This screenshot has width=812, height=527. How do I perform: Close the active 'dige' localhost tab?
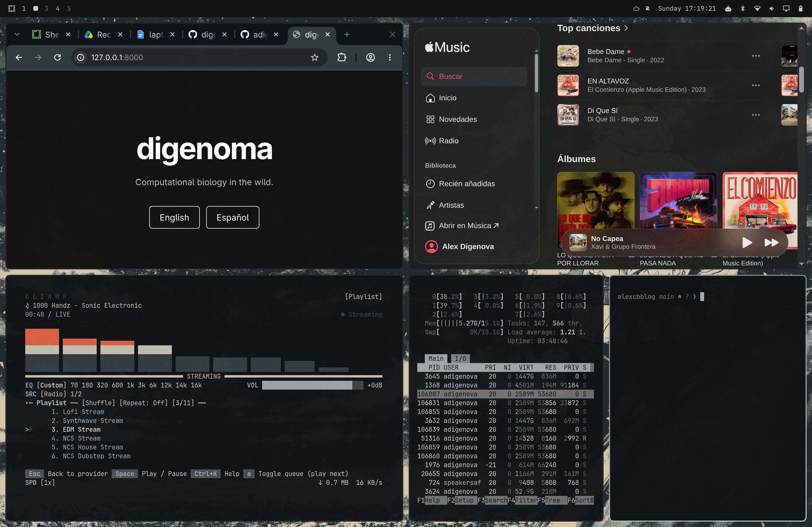point(328,34)
